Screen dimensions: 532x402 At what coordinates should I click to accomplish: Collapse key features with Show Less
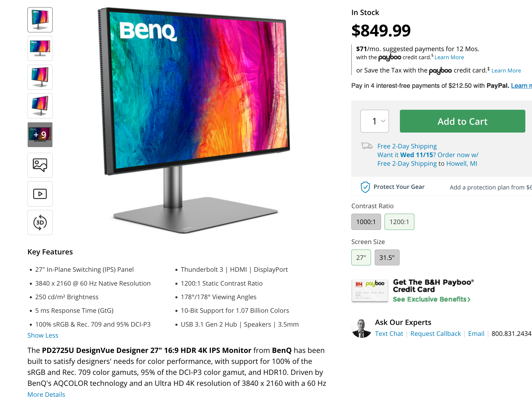click(43, 335)
